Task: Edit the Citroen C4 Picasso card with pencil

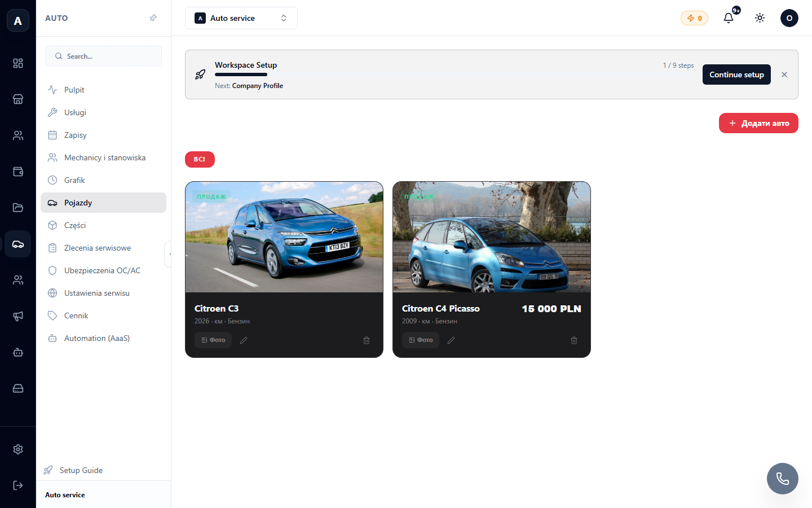Action: 451,340
